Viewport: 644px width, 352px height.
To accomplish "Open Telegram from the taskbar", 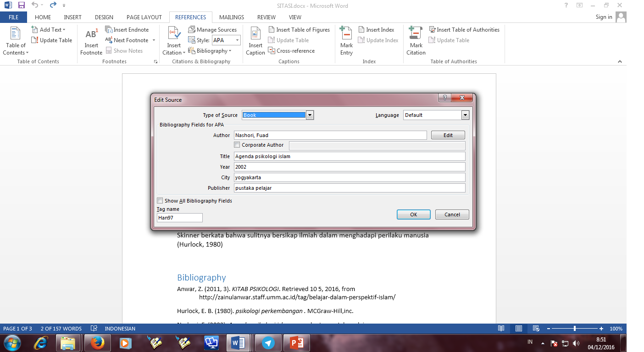I will [x=268, y=343].
